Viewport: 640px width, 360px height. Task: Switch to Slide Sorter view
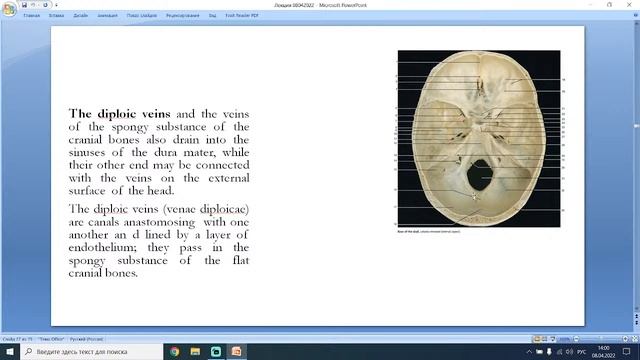(544, 339)
